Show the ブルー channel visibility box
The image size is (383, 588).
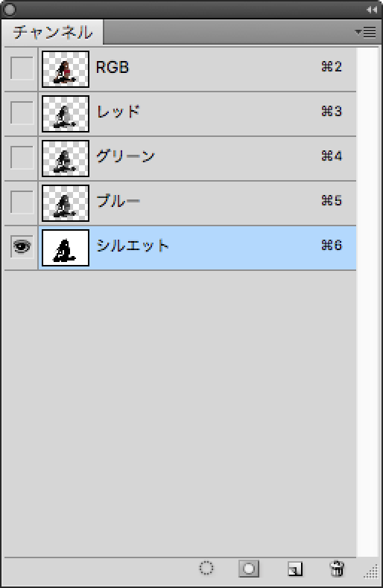(x=22, y=202)
